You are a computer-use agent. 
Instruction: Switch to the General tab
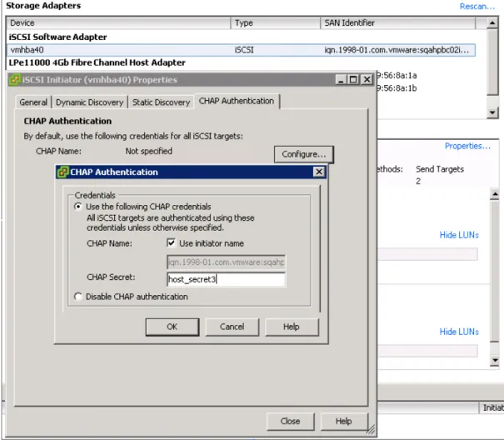click(33, 102)
